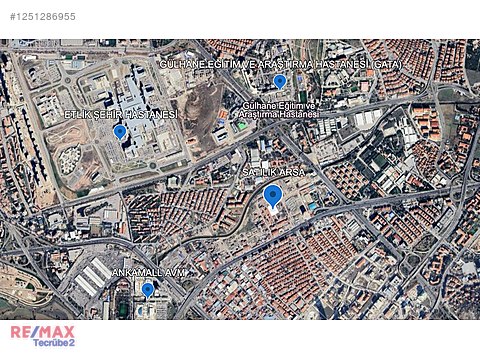Click the RE/MAX Tecrübe2 logo

pos(43,337)
